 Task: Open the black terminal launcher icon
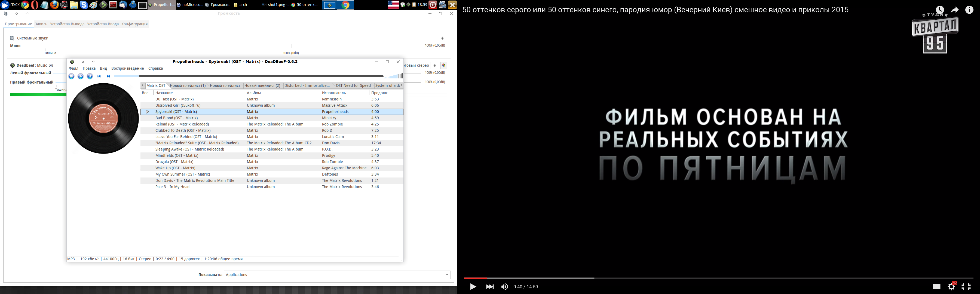click(143, 5)
